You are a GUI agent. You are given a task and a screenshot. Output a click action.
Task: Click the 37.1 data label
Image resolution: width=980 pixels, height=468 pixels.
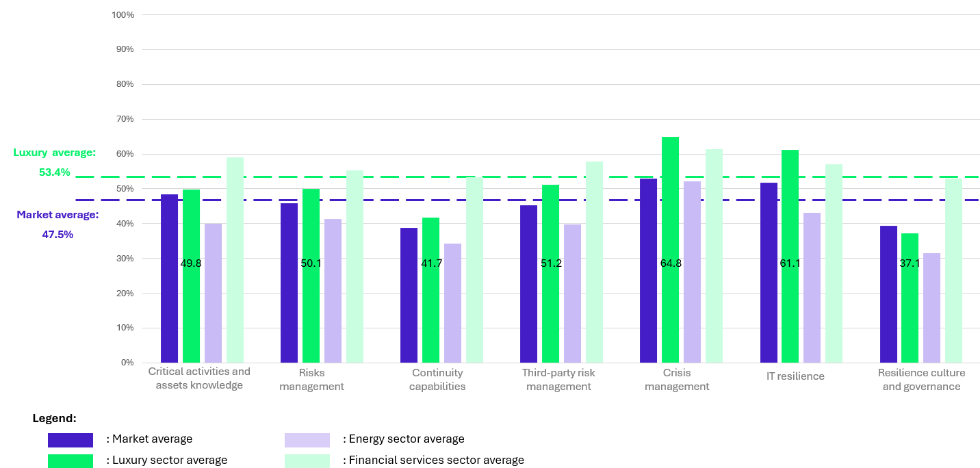[910, 263]
